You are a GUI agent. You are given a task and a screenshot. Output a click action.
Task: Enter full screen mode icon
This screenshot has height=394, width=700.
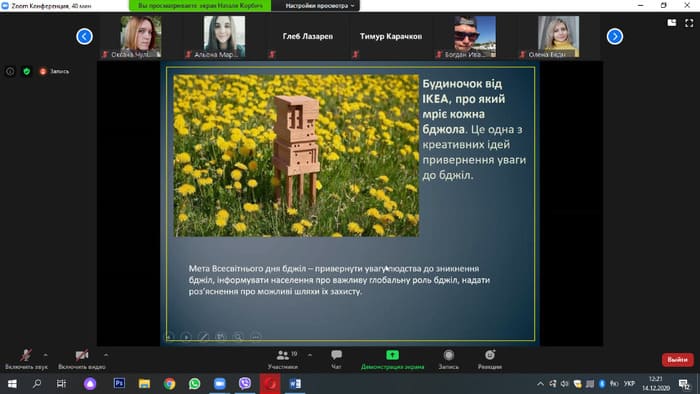689,23
